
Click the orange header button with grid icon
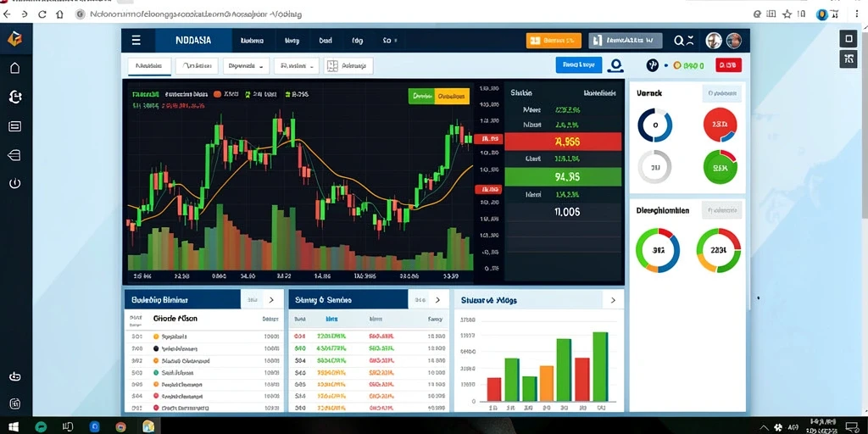(x=554, y=41)
